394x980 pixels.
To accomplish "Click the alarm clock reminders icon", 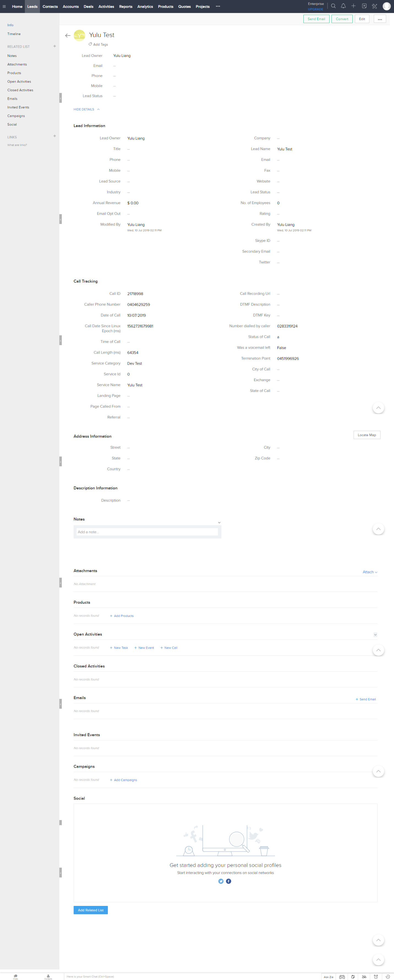I will 376,977.
